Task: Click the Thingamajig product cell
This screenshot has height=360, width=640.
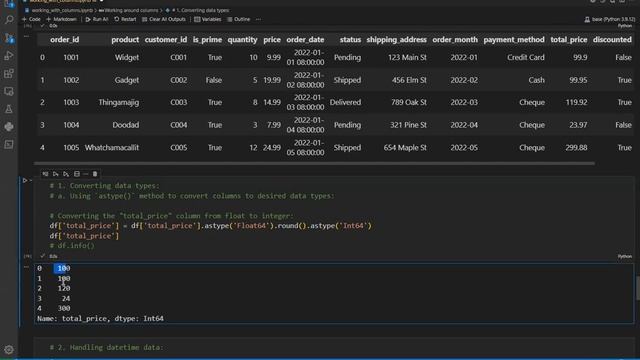Action: tap(119, 102)
